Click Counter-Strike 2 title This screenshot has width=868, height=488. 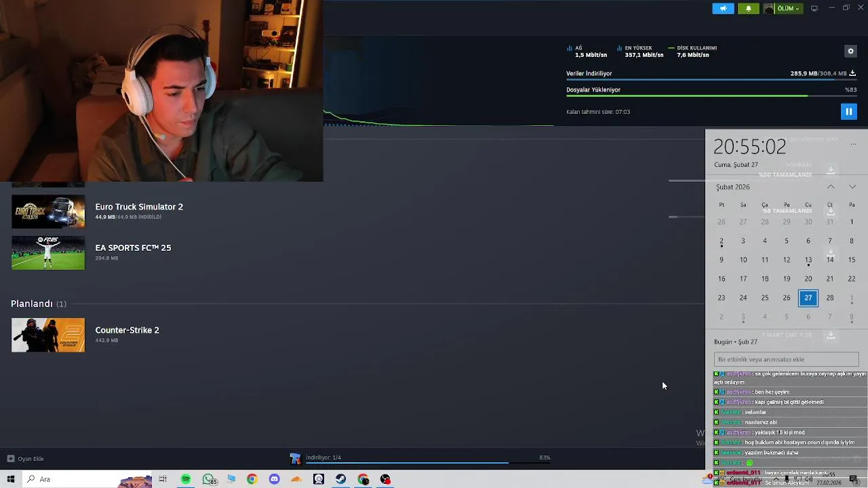(x=127, y=330)
